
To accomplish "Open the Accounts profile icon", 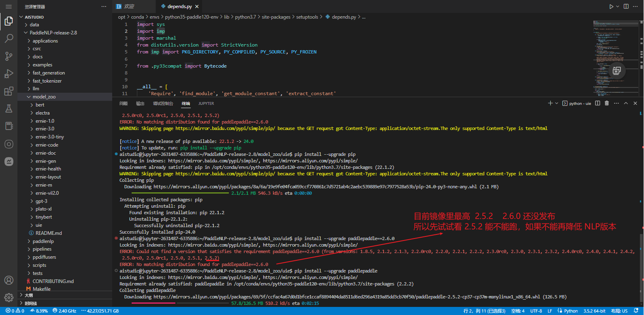I will click(x=9, y=280).
